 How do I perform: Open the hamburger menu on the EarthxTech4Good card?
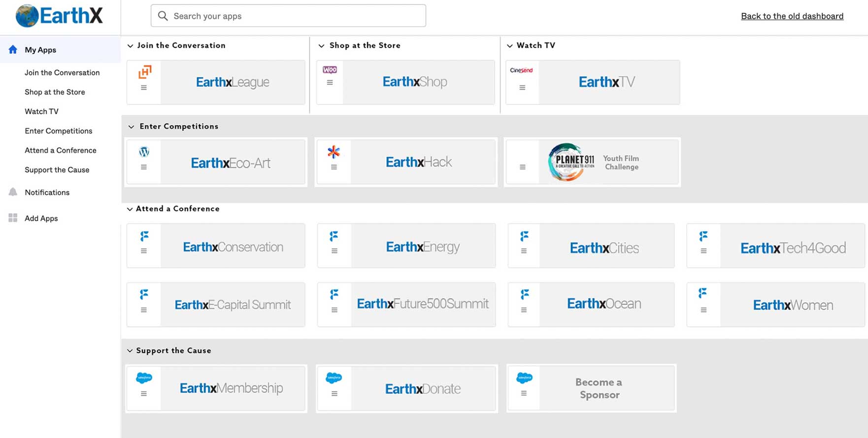point(704,251)
